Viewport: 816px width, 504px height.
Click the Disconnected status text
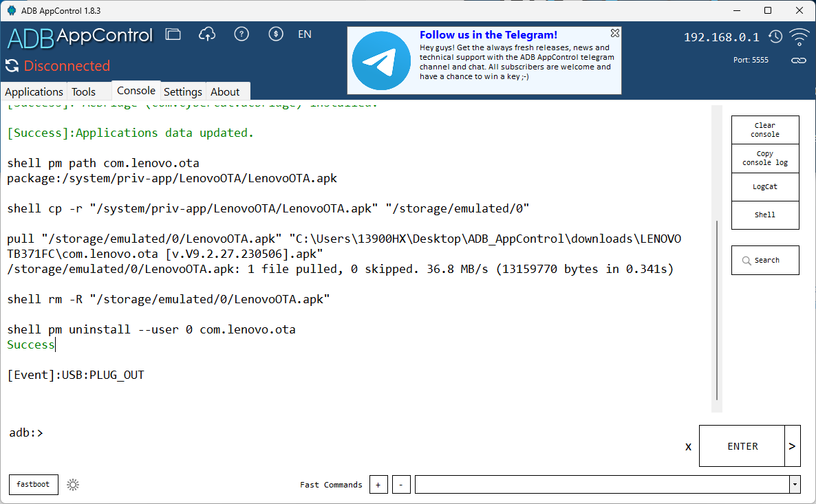point(67,66)
